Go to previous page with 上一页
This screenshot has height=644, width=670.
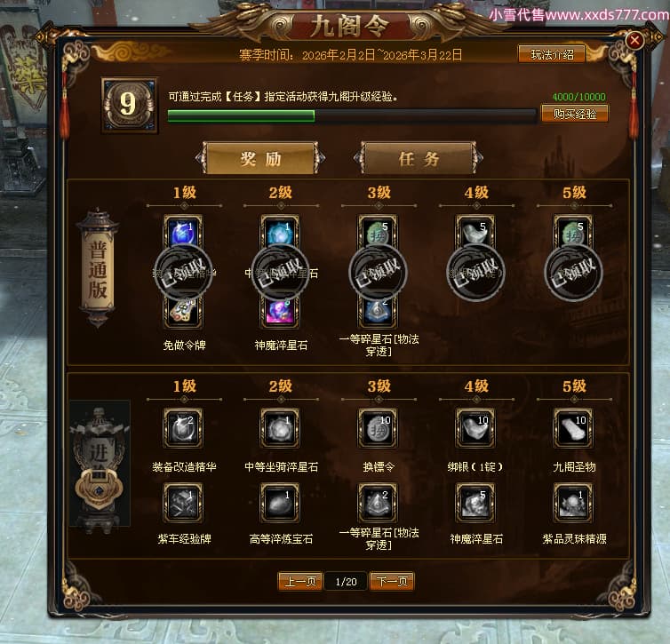300,581
